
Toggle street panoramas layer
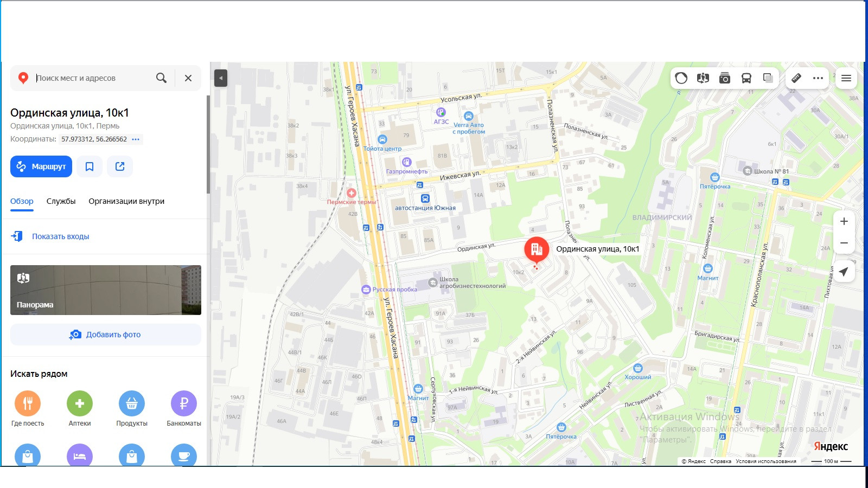point(703,78)
